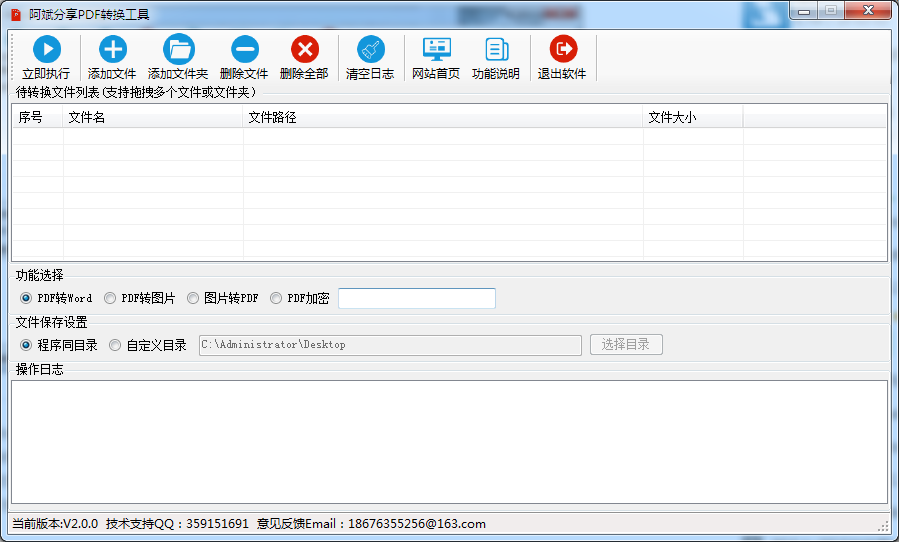Screen dimensions: 899x542
Task: Remove selected file with 删除文件 icon
Action: [245, 50]
